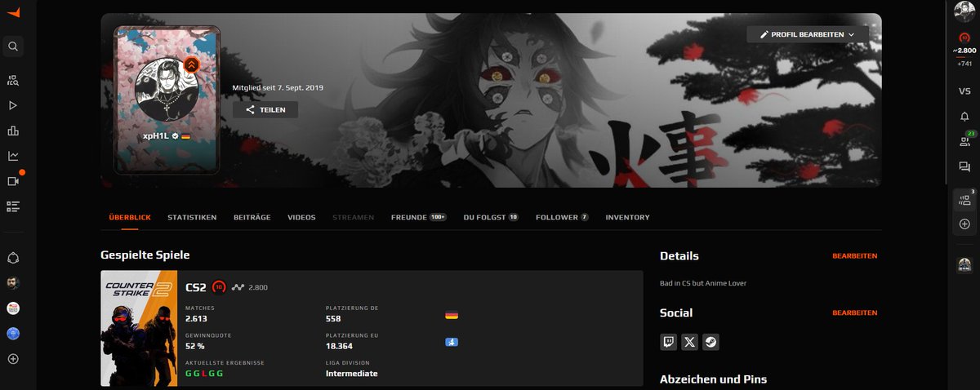Click the Counter-Strike 2 game cover
Image resolution: width=980 pixels, height=390 pixels.
pos(139,328)
